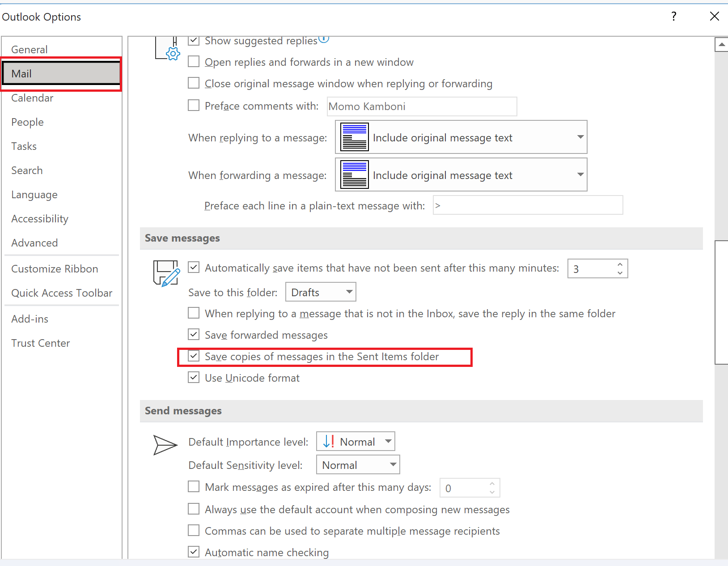Click the vertical scrollbar thumb
728x566 pixels.
[x=721, y=302]
